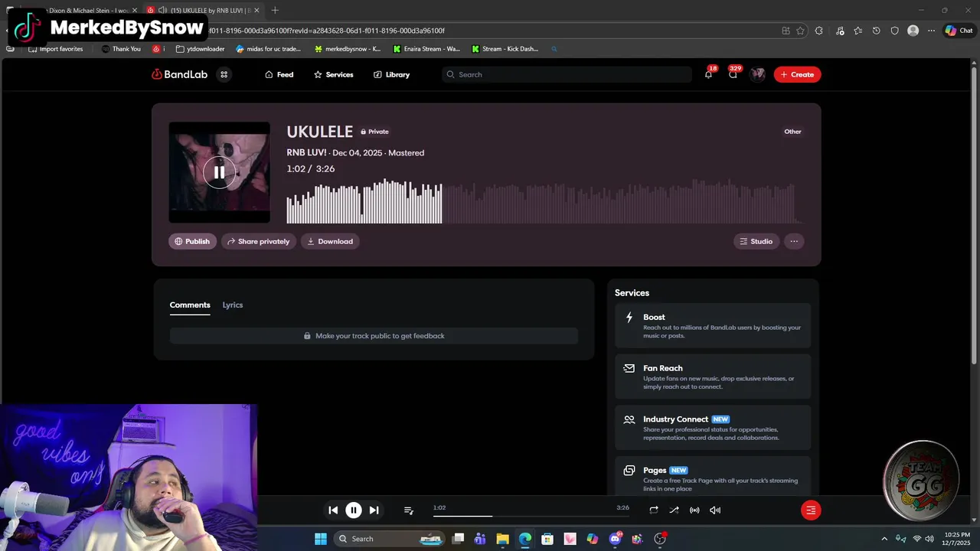Open notifications bell with 18 badge
980x551 pixels.
pyautogui.click(x=709, y=74)
